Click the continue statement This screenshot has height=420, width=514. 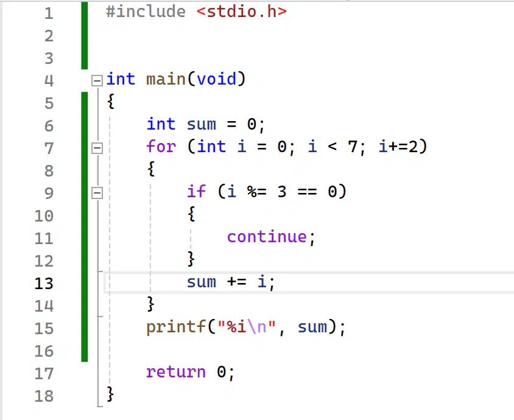point(271,237)
